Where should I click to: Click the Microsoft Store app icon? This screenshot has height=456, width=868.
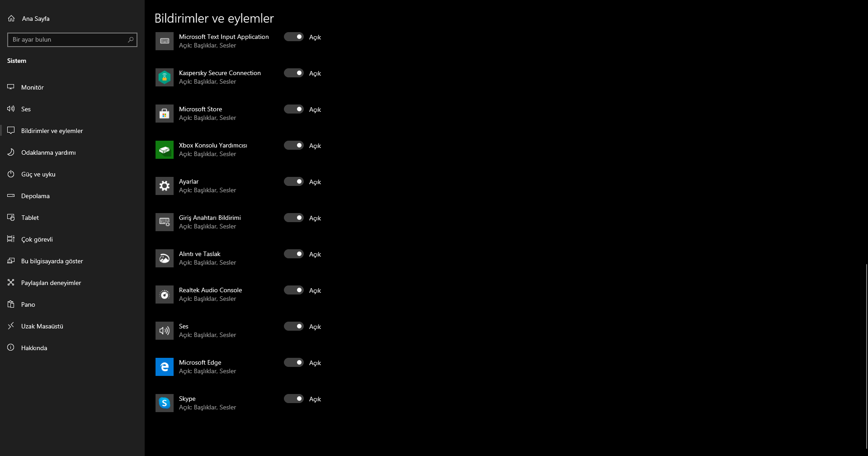click(x=165, y=114)
